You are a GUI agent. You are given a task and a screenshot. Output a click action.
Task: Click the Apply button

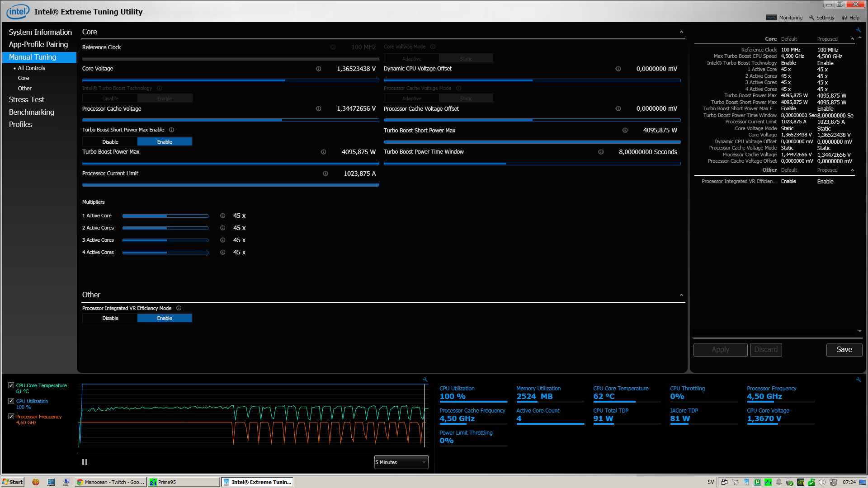coord(720,350)
